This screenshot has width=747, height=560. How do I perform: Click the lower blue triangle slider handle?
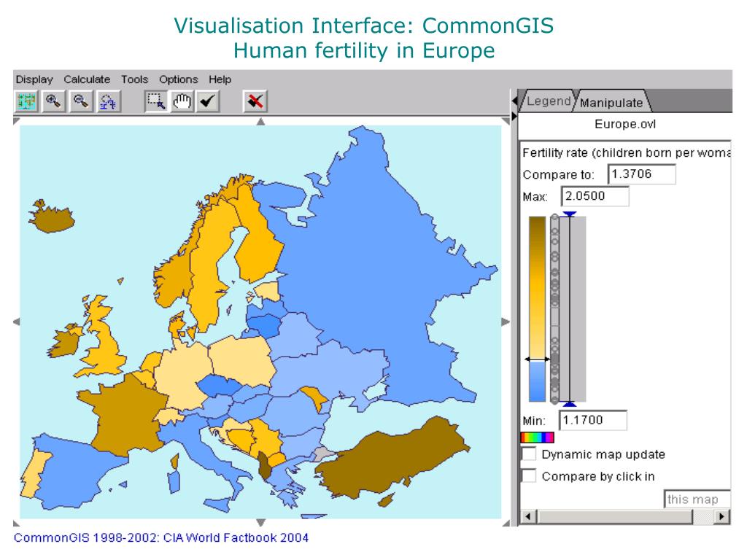point(569,404)
